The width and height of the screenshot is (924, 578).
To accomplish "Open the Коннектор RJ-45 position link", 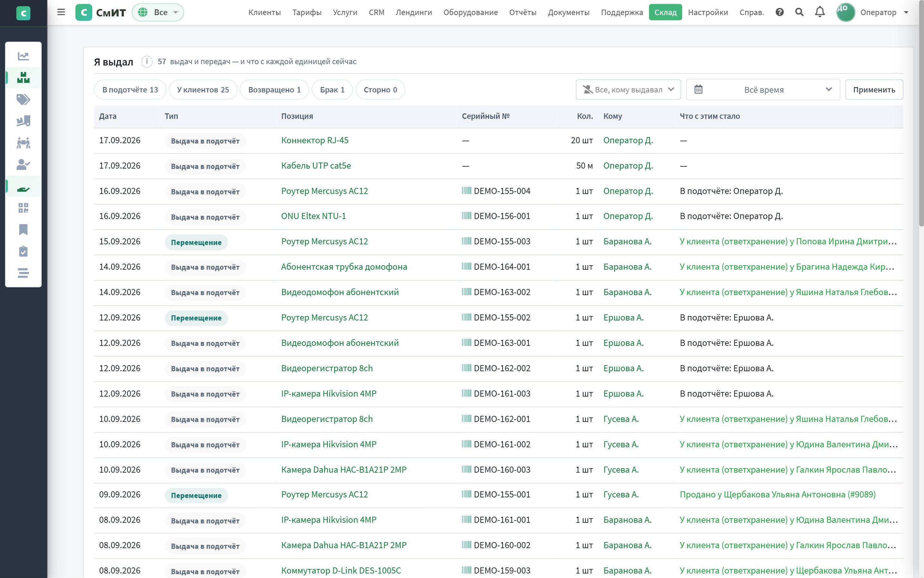I will 315,140.
